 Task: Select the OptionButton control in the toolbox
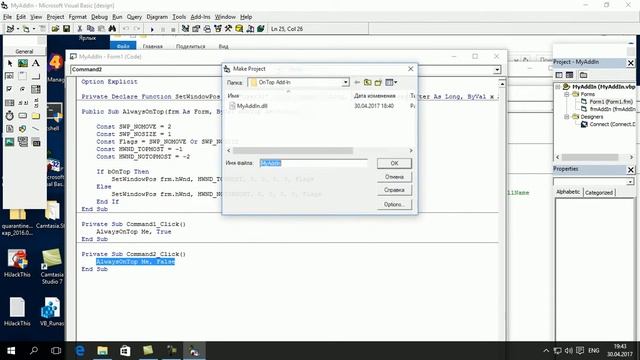(x=23, y=89)
